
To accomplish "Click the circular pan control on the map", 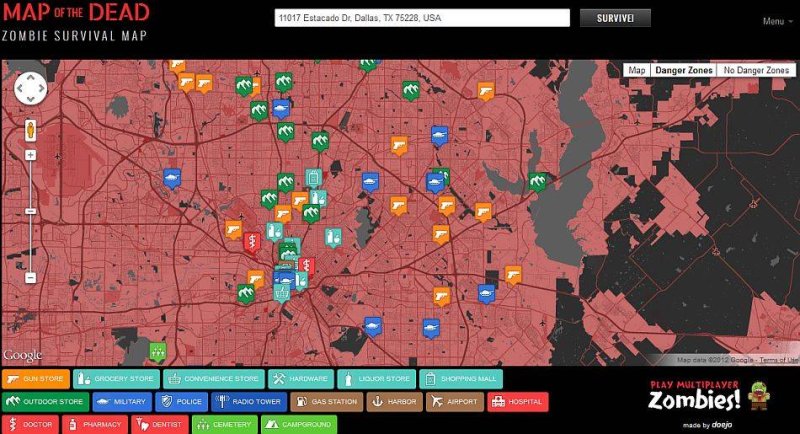I will pos(31,90).
